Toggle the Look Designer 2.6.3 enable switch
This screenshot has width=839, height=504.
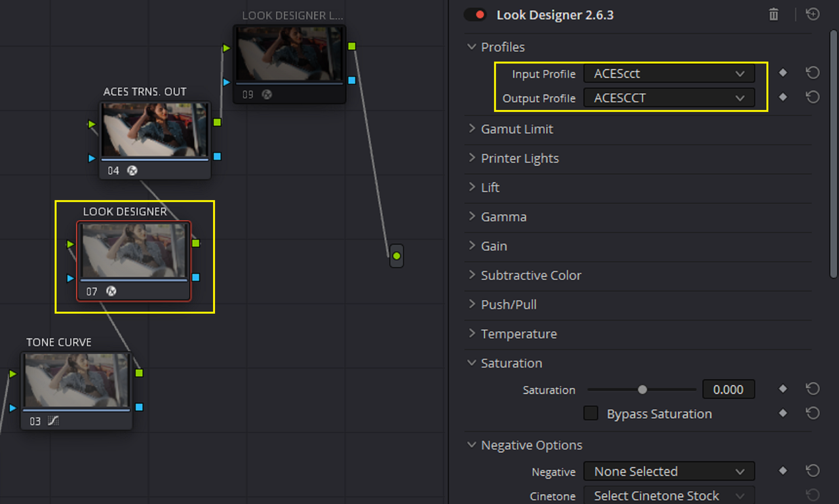point(475,14)
